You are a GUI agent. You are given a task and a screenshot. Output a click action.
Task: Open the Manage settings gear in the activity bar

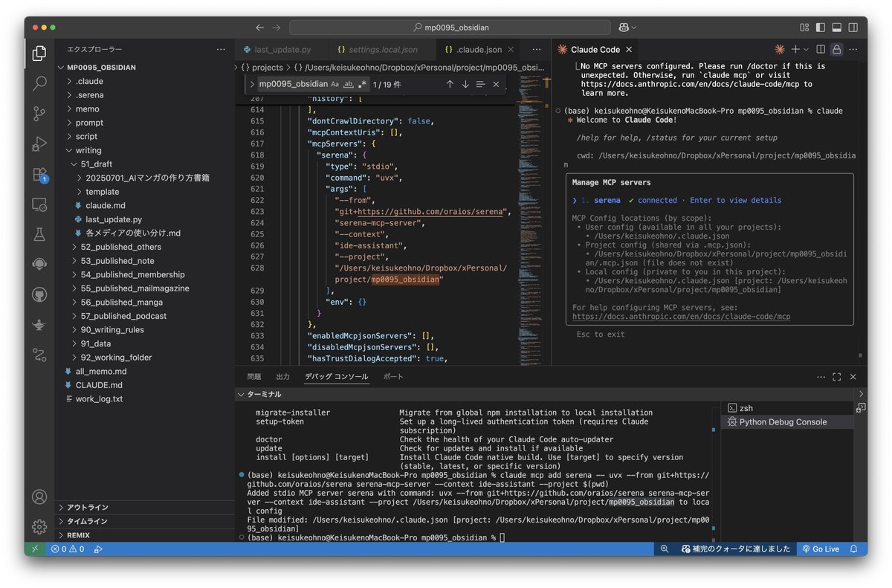[x=39, y=526]
